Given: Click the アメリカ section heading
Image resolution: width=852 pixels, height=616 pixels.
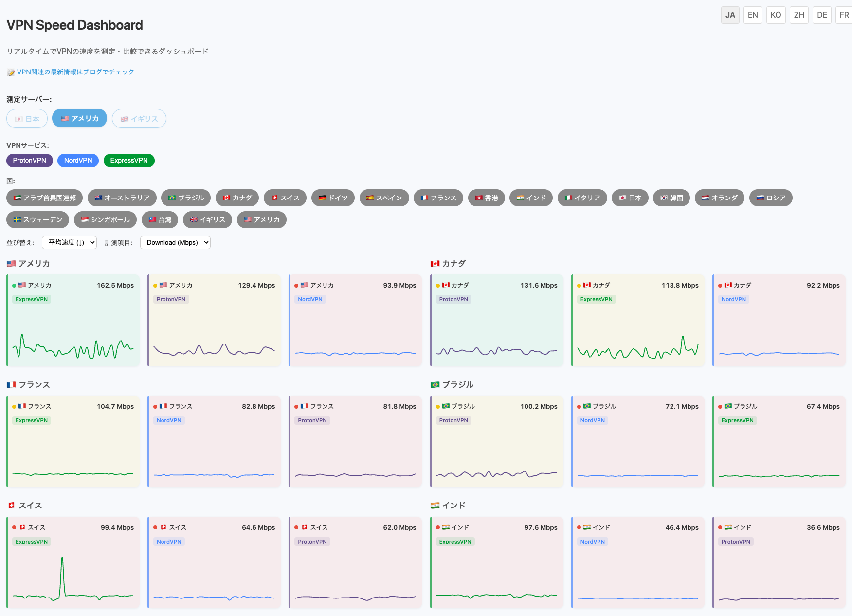Looking at the screenshot, I should tap(28, 264).
